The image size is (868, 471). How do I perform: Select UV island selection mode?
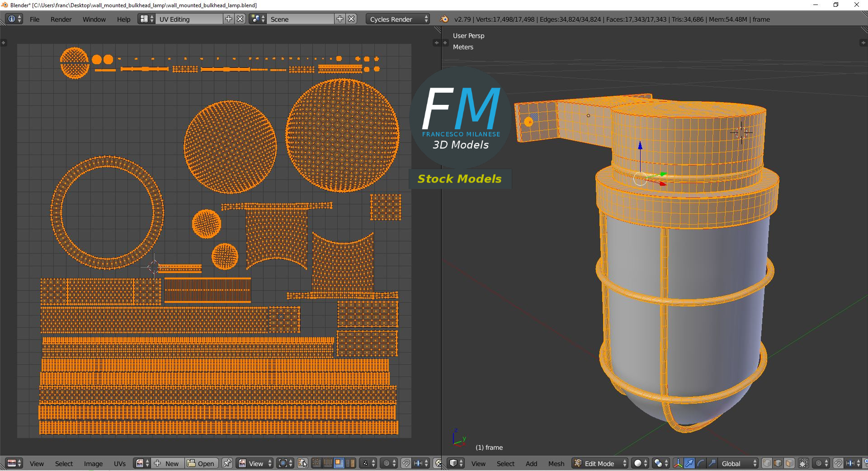[x=350, y=463]
